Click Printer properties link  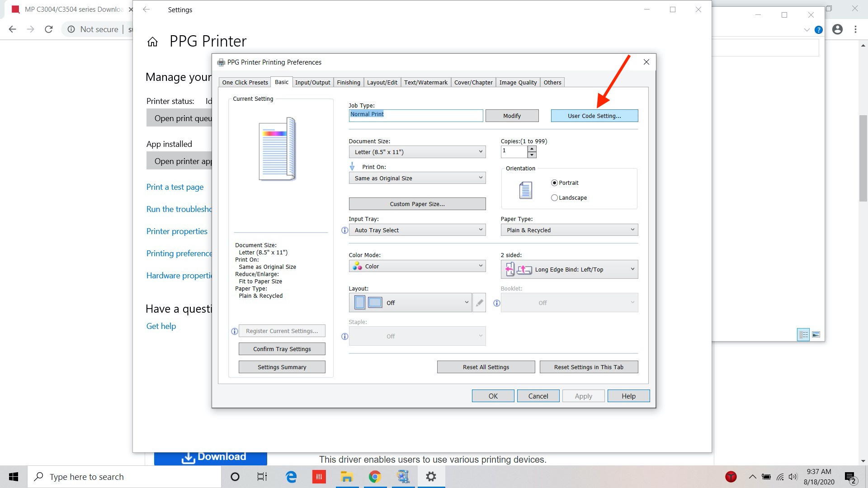click(x=177, y=231)
